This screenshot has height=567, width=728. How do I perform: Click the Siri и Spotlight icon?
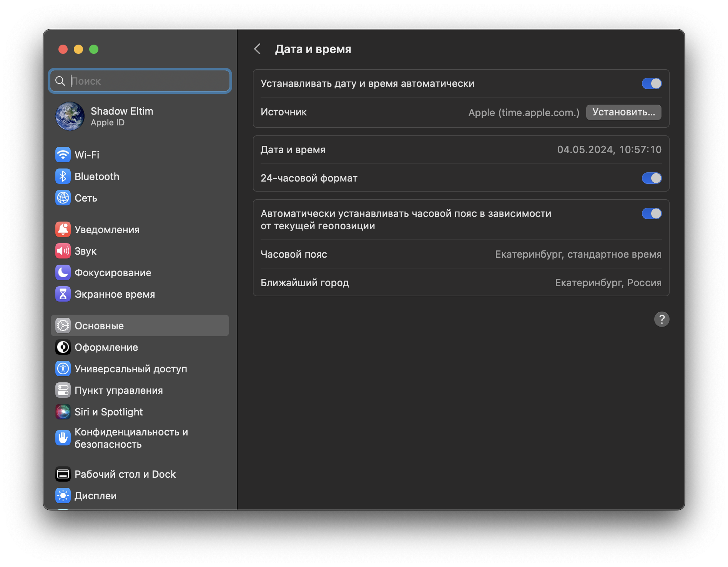click(63, 412)
